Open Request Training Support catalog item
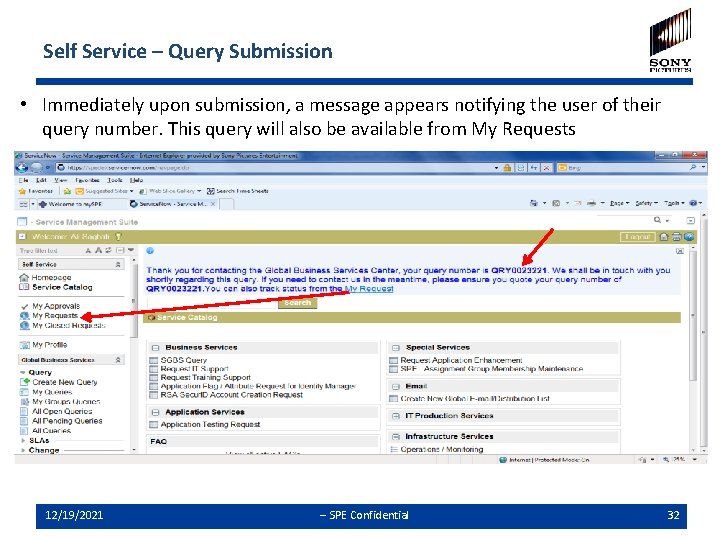The height and width of the screenshot is (540, 720). click(205, 377)
